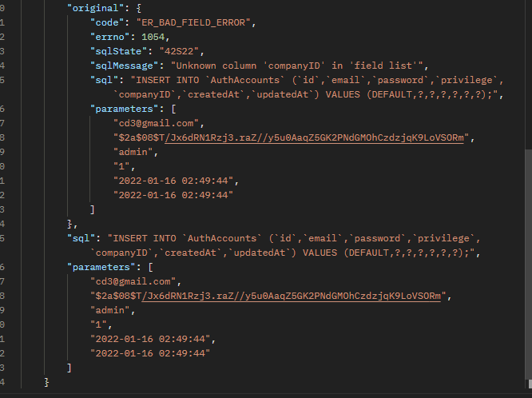Screen dimensions: 532x398
Task: Click the horizontal scrollbar beneath the code
Action: coord(264,393)
